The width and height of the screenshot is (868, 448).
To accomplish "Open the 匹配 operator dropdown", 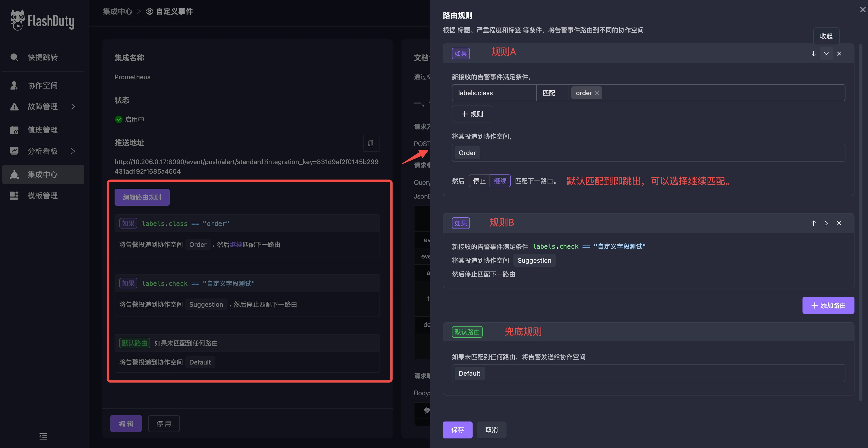I will pyautogui.click(x=552, y=93).
